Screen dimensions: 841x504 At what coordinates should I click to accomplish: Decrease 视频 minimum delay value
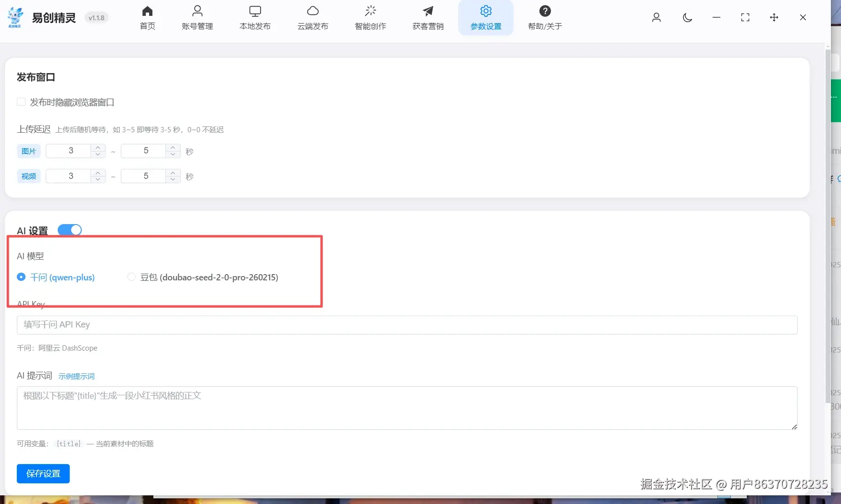[x=98, y=179]
